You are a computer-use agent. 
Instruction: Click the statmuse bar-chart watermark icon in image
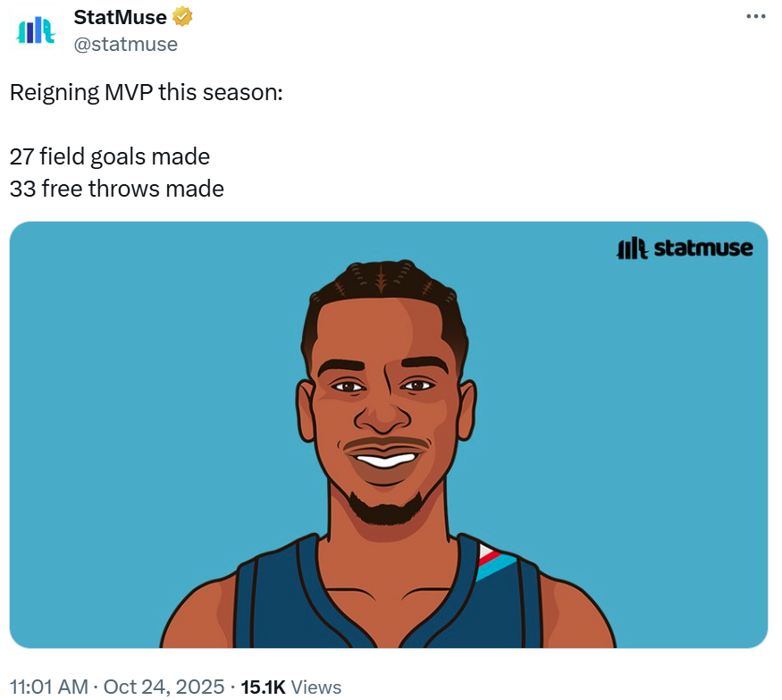[632, 248]
